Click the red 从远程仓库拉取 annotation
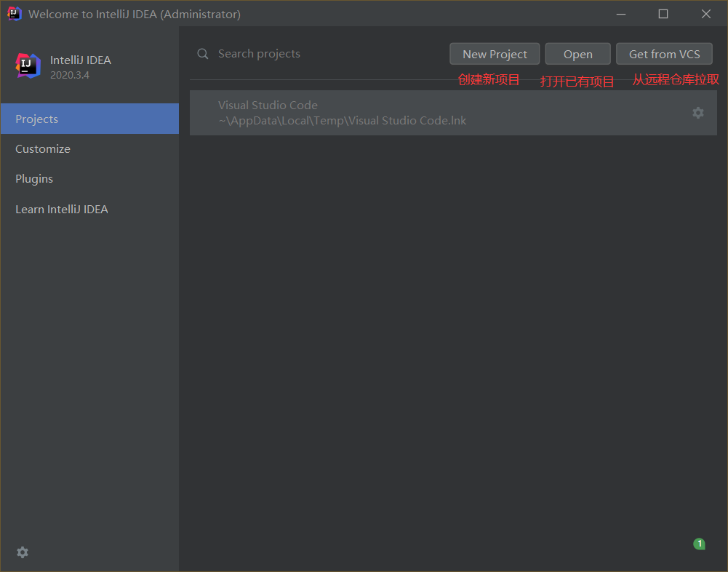 pos(675,79)
